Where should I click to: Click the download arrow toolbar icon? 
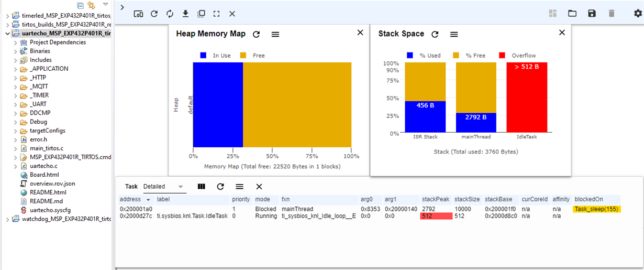[x=185, y=14]
